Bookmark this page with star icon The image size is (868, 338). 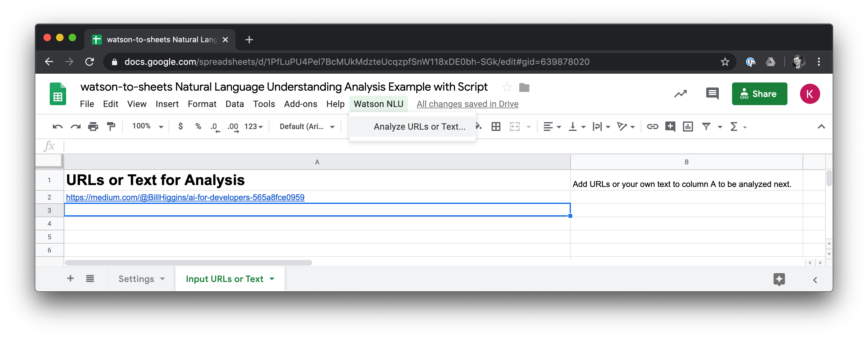click(x=725, y=62)
